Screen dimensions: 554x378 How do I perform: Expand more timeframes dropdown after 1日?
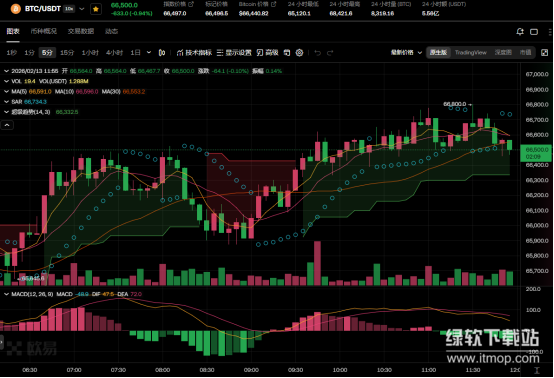tap(149, 53)
